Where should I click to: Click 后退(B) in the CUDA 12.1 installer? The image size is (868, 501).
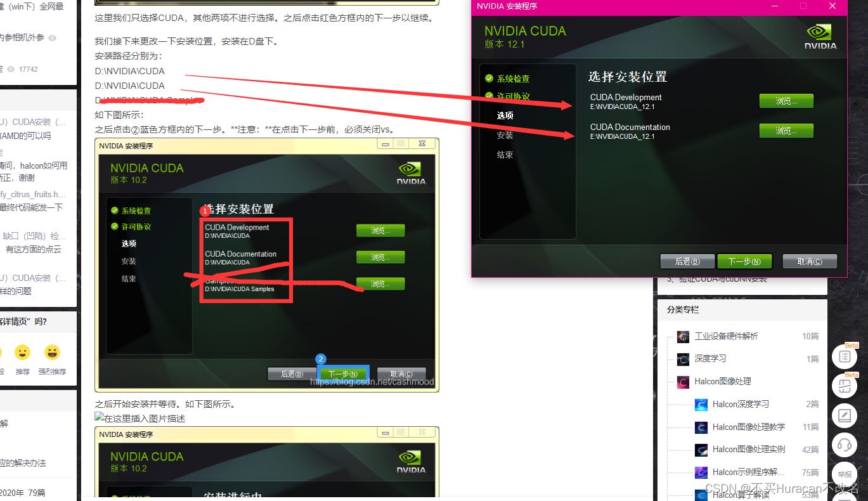tap(687, 261)
